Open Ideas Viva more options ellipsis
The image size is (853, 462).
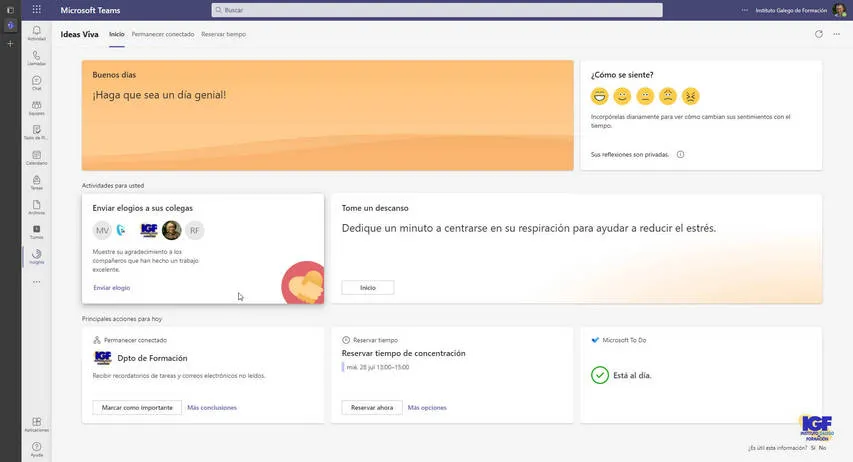(x=836, y=34)
